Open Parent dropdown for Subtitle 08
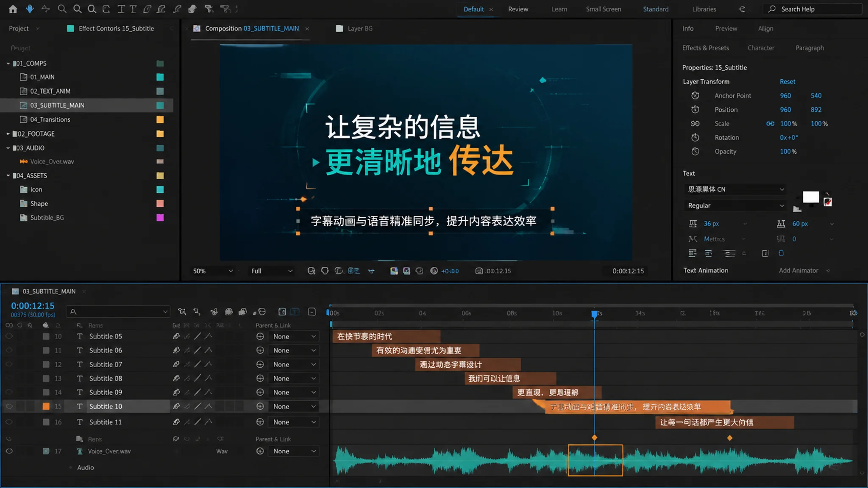This screenshot has width=868, height=488. pos(293,378)
